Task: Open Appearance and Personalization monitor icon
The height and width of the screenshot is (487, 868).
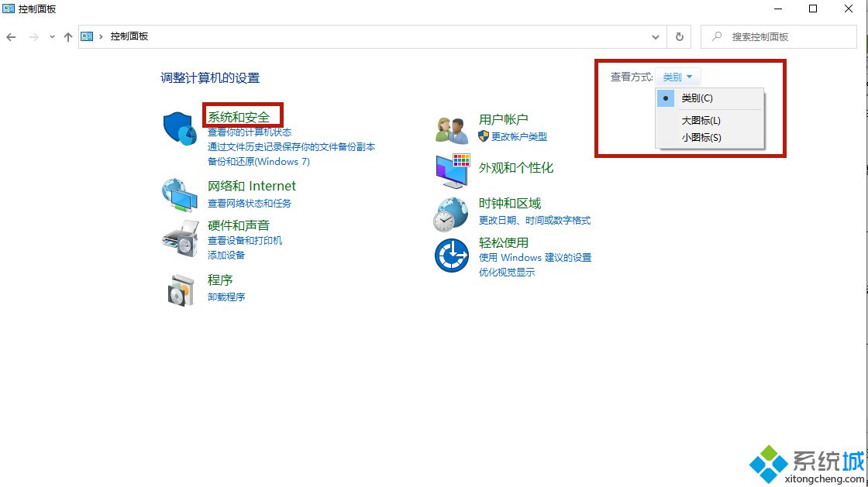Action: tap(453, 170)
